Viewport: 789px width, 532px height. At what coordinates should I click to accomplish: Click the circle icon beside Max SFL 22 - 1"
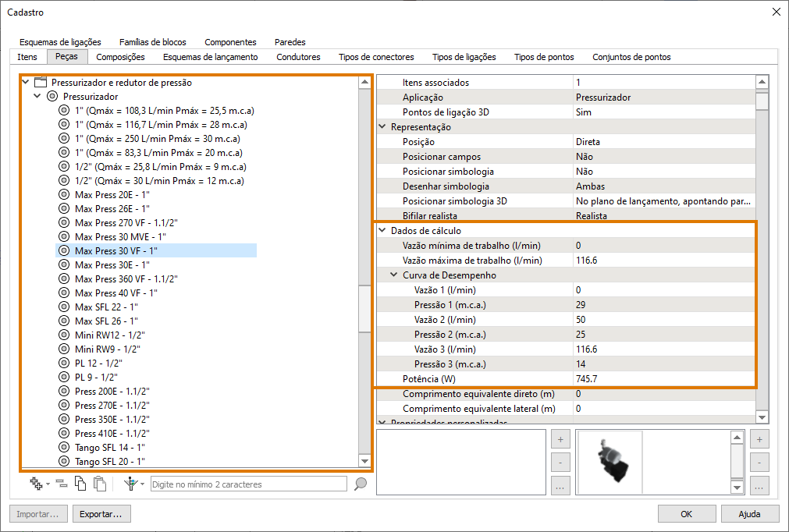64,307
